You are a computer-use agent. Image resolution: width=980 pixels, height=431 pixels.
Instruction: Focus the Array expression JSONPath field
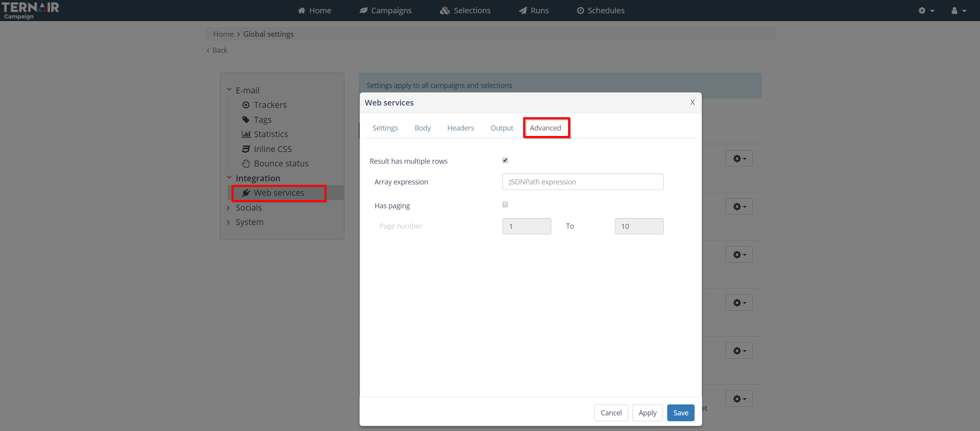[583, 182]
